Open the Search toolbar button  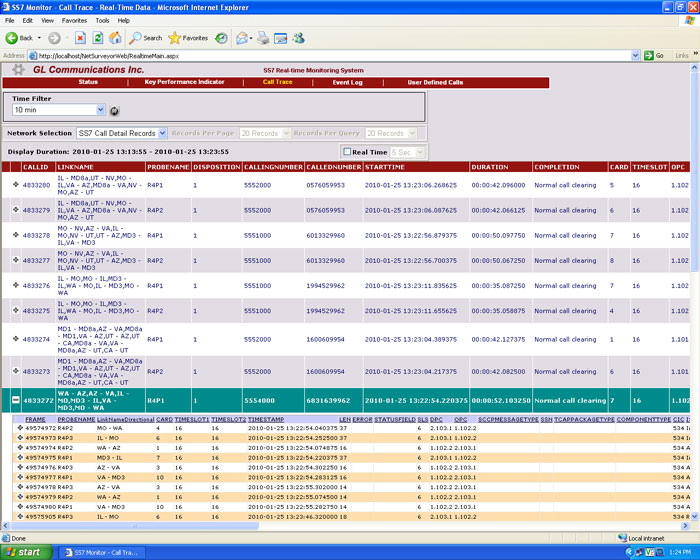[146, 38]
